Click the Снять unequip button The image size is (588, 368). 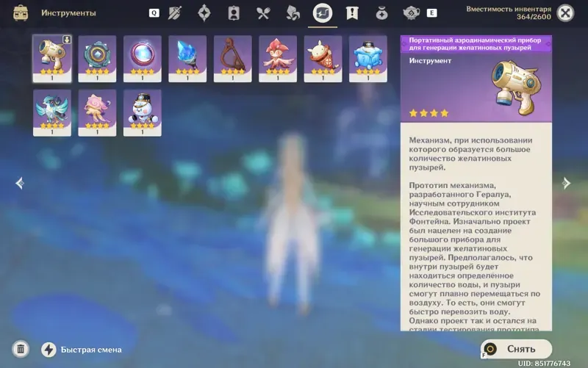click(517, 349)
